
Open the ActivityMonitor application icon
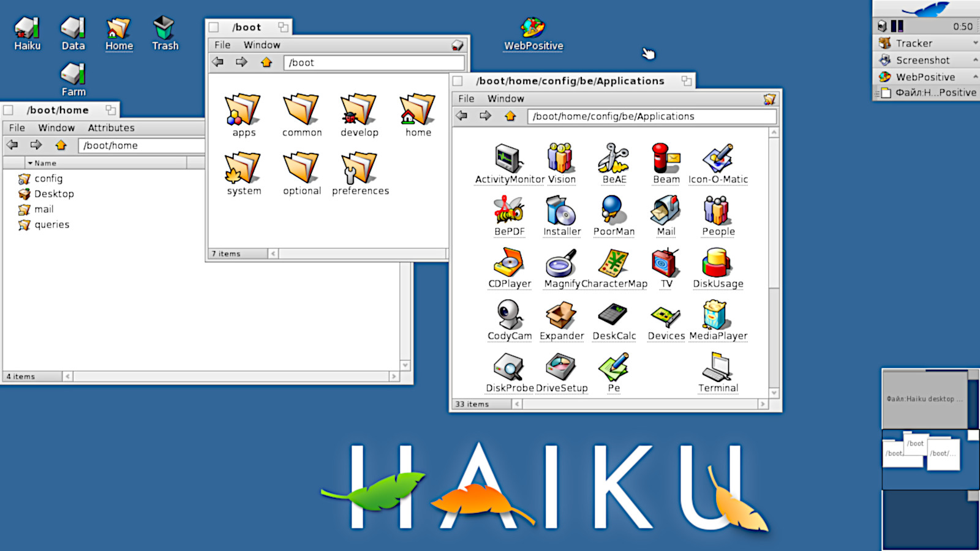coord(509,159)
